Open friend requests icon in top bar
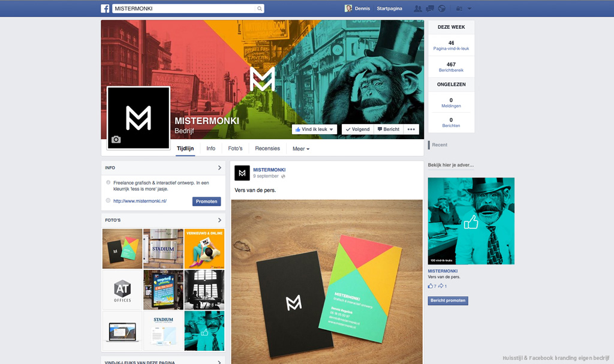The height and width of the screenshot is (364, 614). click(418, 8)
